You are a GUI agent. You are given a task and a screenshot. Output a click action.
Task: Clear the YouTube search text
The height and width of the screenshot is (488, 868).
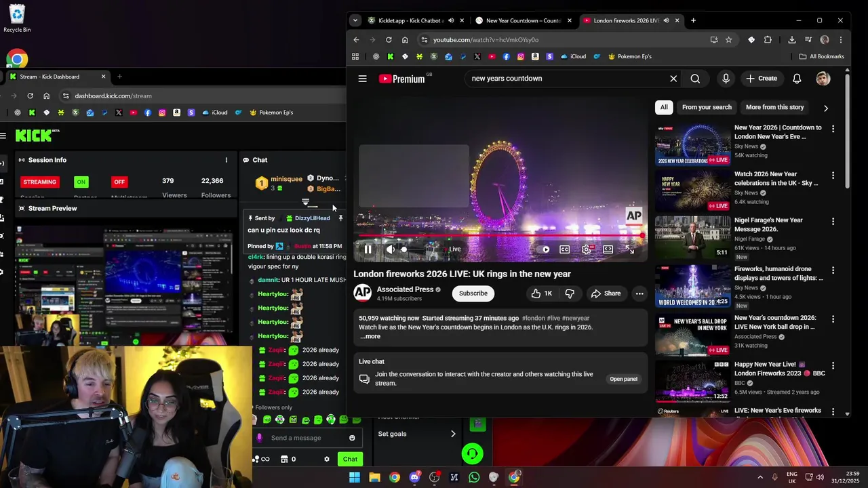673,79
